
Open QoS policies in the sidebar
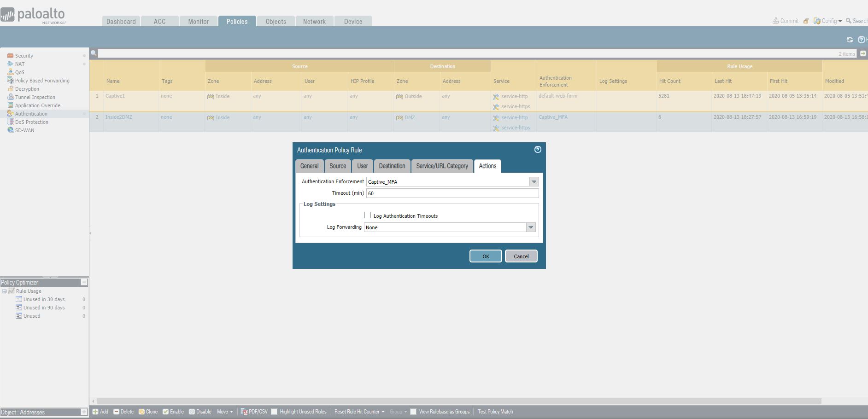[20, 72]
